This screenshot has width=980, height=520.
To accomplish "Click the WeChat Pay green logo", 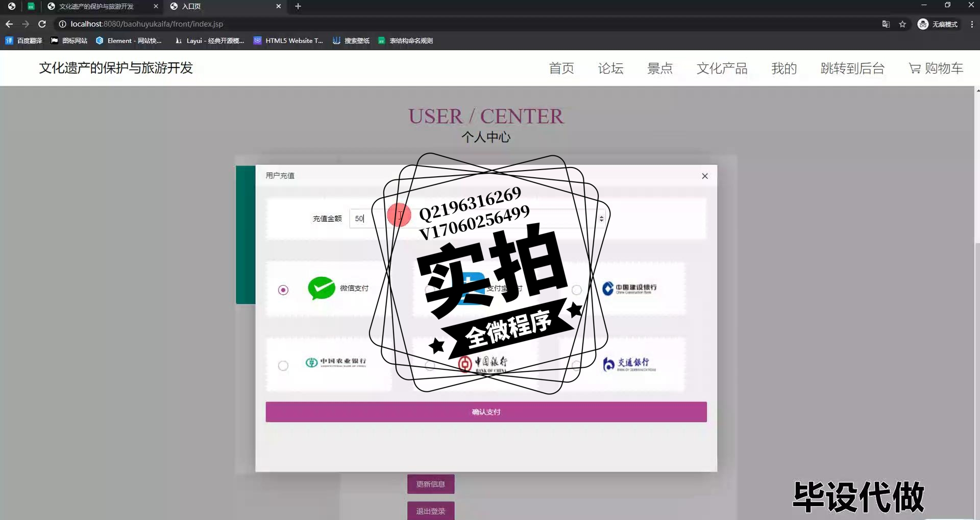I will [322, 288].
